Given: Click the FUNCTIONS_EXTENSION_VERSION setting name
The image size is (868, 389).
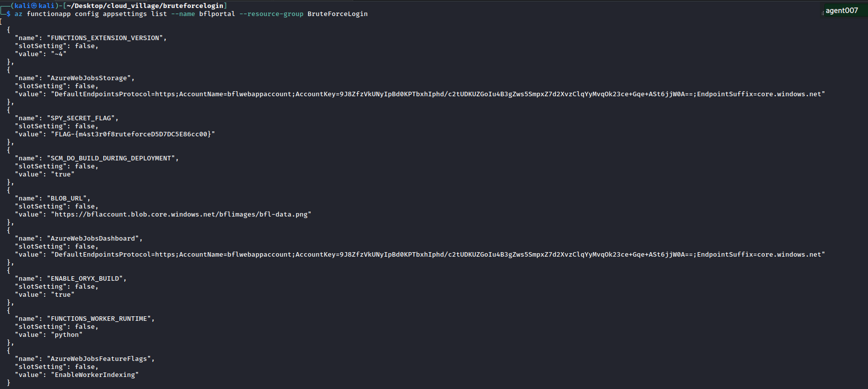Looking at the screenshot, I should coord(107,38).
